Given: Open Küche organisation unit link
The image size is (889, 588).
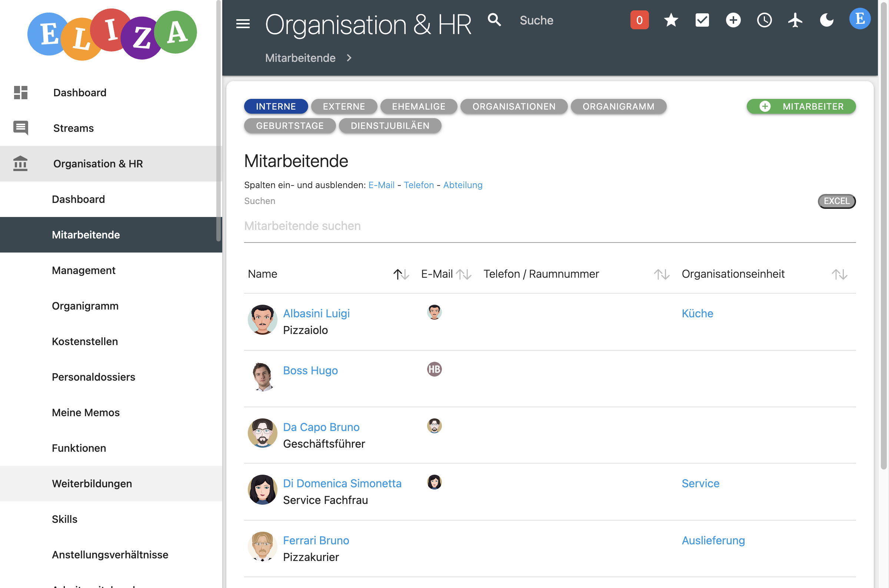Looking at the screenshot, I should point(697,314).
